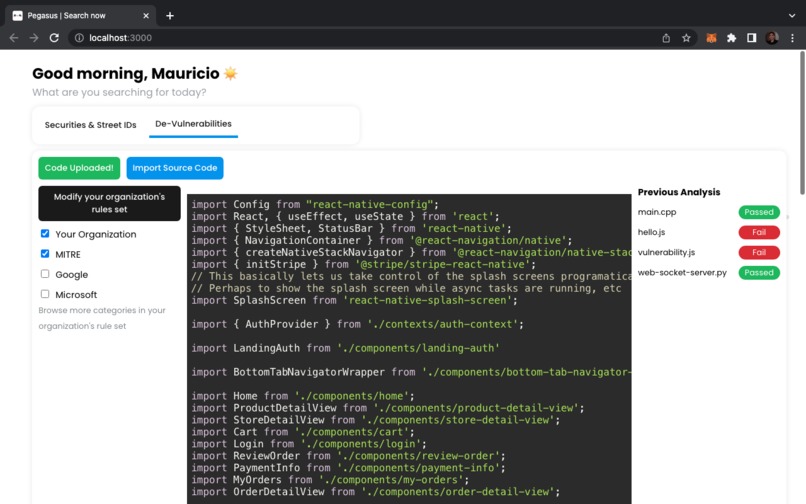Click the import Cart code line

[x=303, y=432]
